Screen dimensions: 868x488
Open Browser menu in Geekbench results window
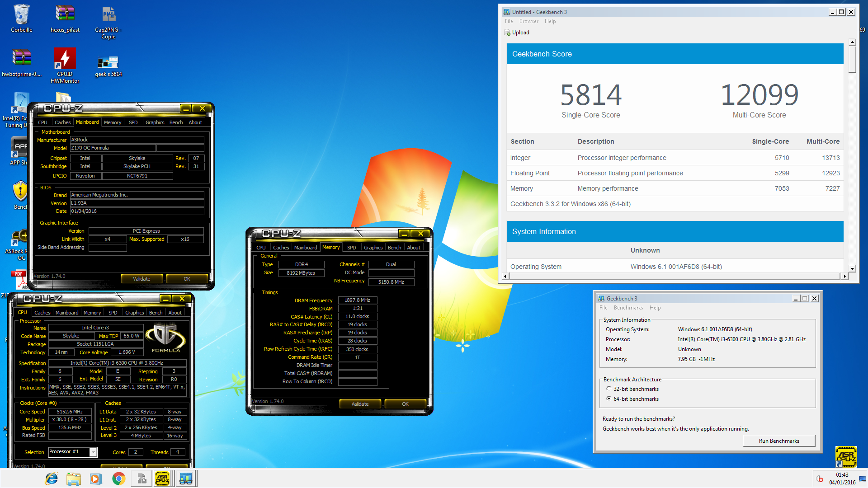[x=528, y=21]
